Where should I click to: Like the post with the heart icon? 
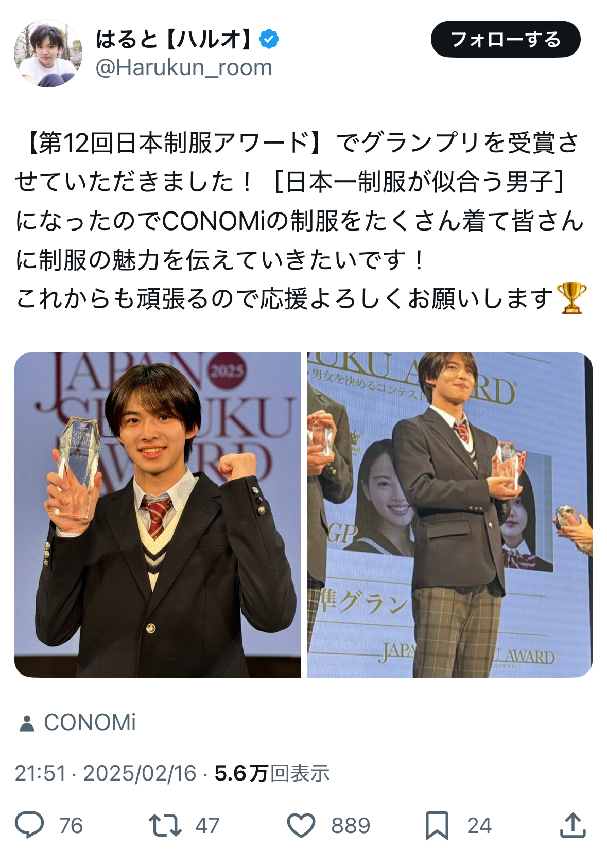pyautogui.click(x=301, y=825)
